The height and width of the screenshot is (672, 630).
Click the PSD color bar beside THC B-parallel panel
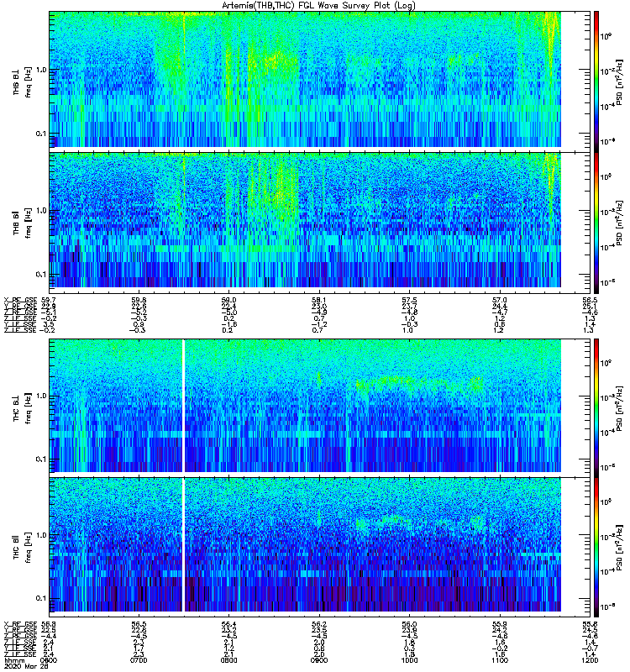pyautogui.click(x=596, y=548)
